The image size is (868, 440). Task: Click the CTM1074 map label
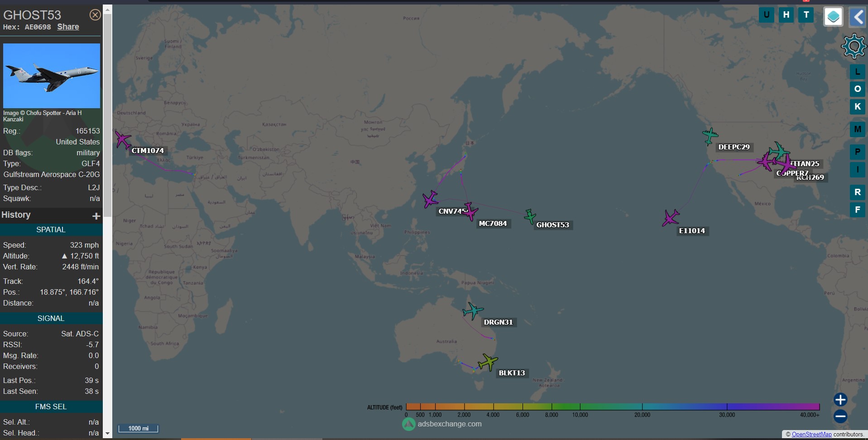tap(148, 151)
